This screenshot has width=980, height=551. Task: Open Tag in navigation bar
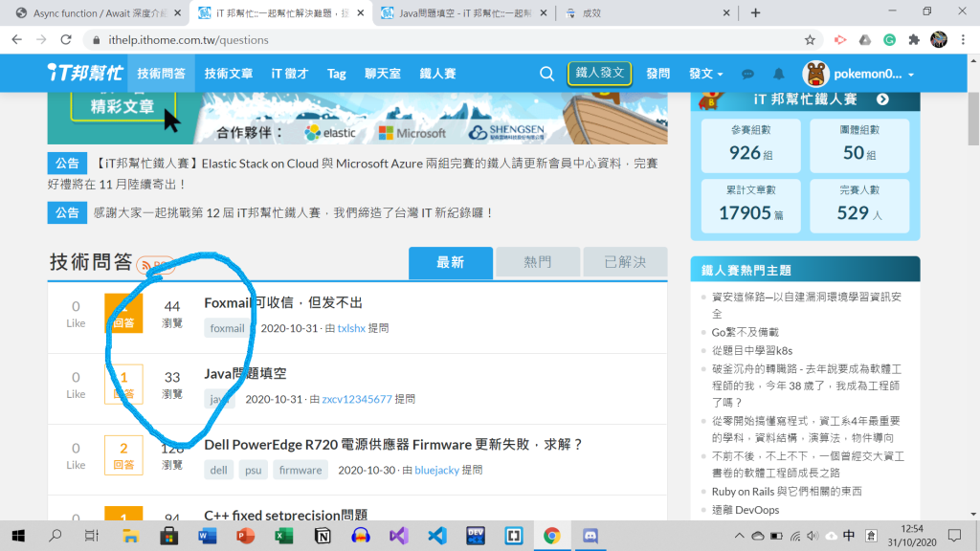point(336,74)
